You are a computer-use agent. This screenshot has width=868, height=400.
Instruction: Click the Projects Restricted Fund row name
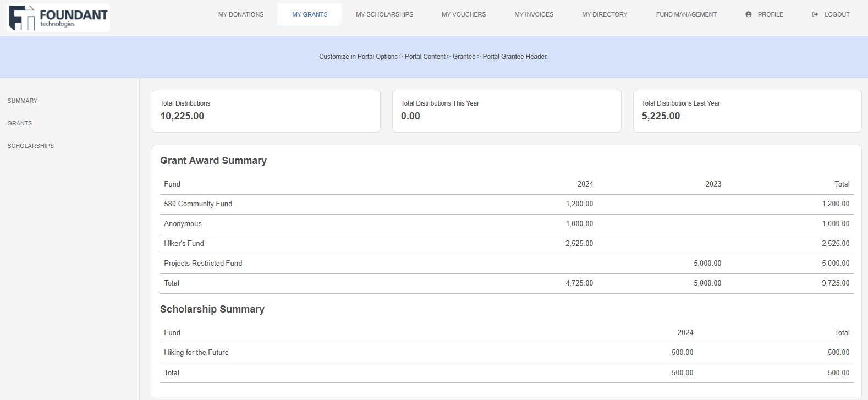tap(203, 263)
